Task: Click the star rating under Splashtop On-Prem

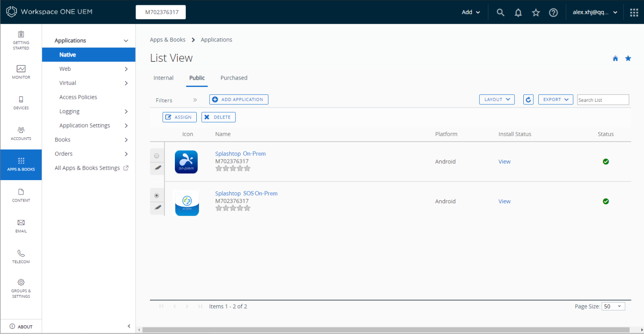Action: [x=233, y=168]
